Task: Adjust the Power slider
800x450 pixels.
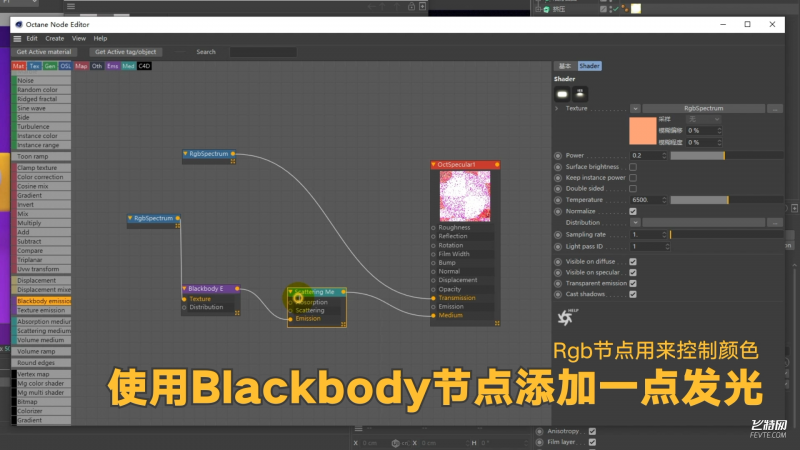Action: coord(727,156)
